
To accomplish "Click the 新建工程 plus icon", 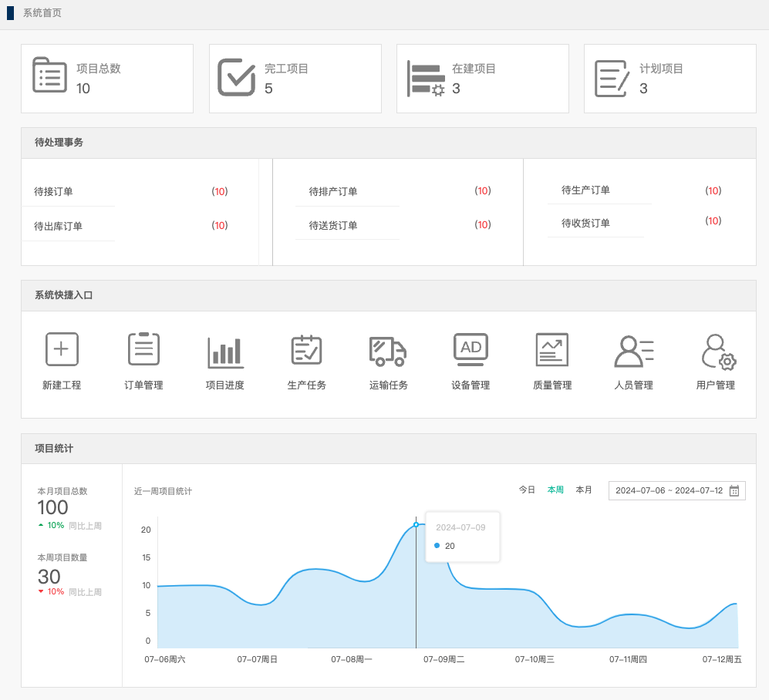I will point(62,349).
